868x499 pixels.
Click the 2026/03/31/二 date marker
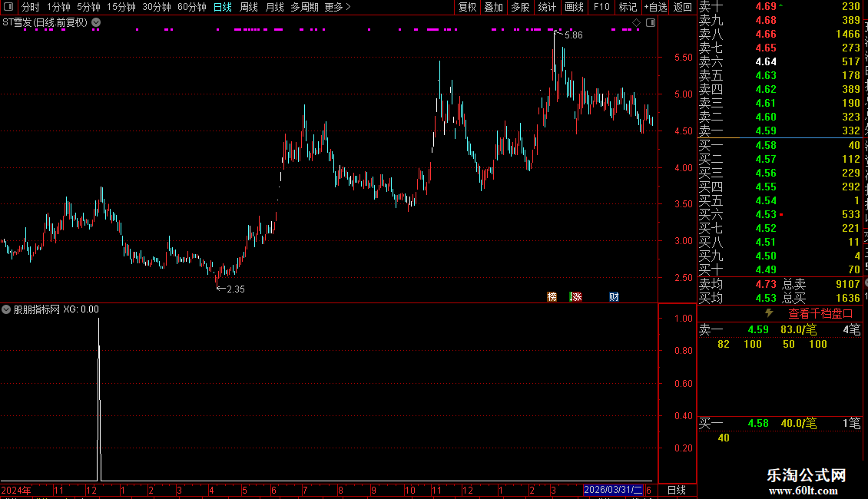(x=613, y=490)
